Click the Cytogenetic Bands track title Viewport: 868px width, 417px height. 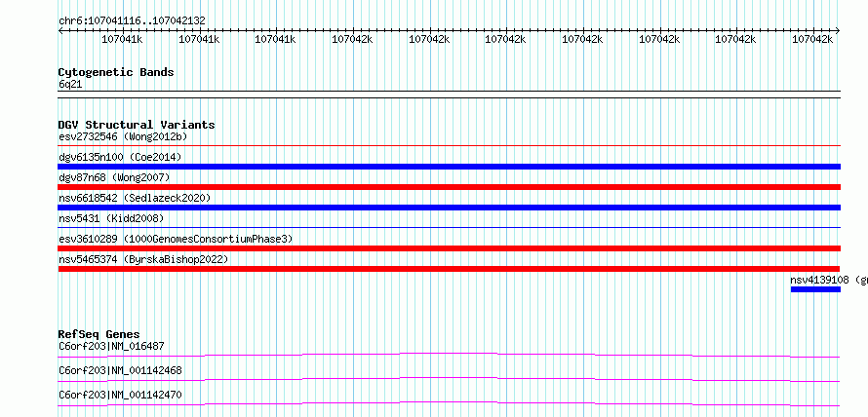(x=116, y=72)
